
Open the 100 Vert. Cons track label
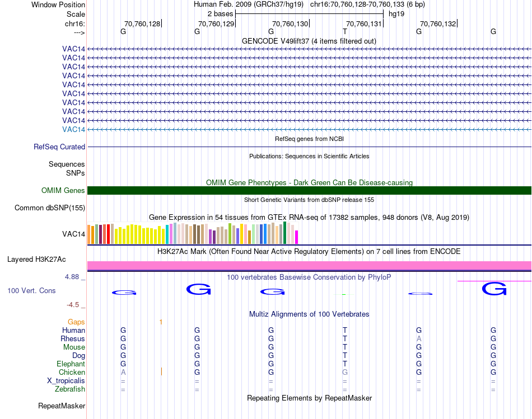tap(31, 290)
